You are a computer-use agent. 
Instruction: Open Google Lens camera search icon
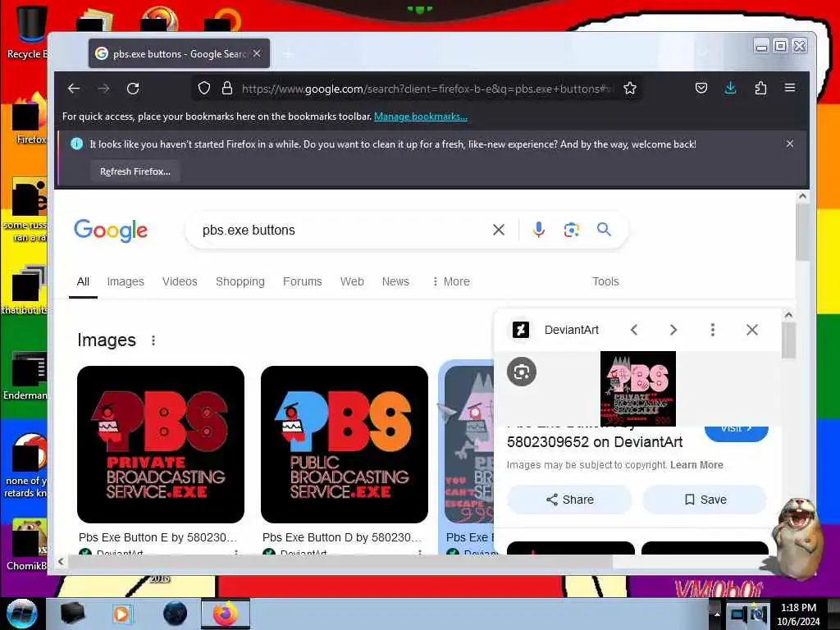572,230
